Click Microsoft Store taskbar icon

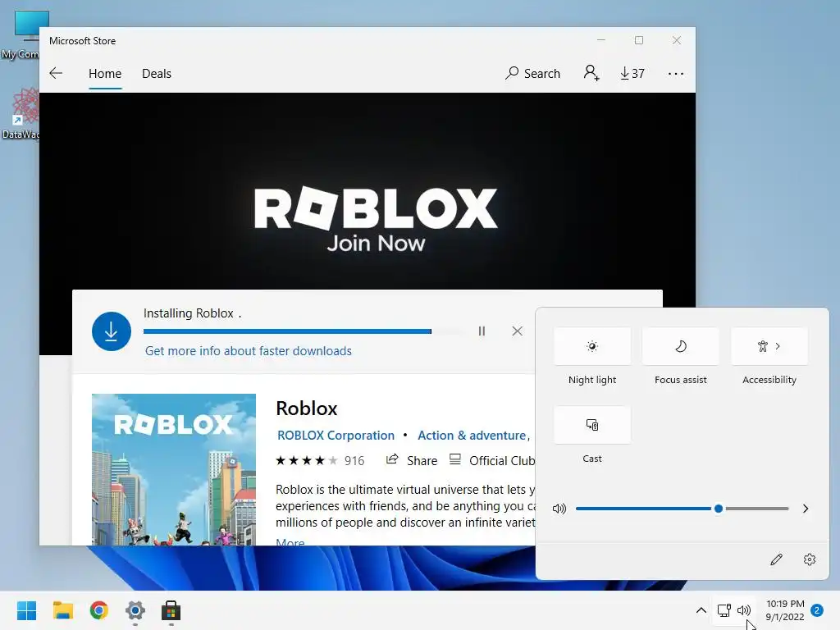coord(171,610)
